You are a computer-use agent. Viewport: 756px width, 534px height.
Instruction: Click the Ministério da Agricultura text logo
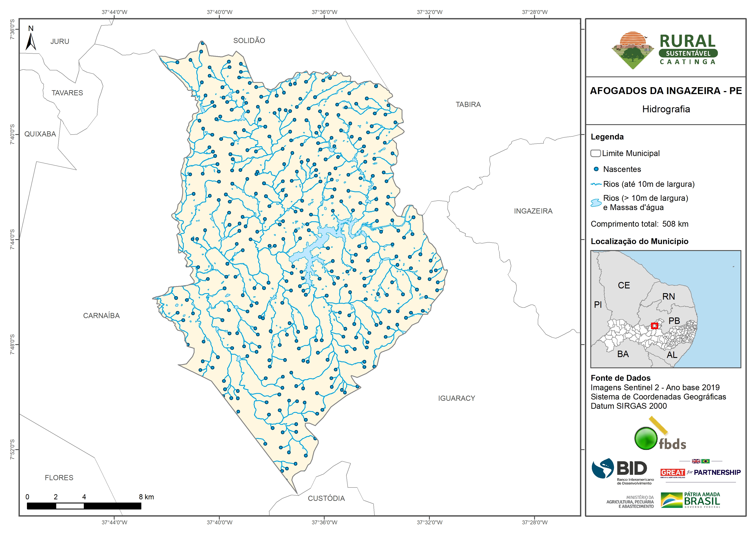630,502
